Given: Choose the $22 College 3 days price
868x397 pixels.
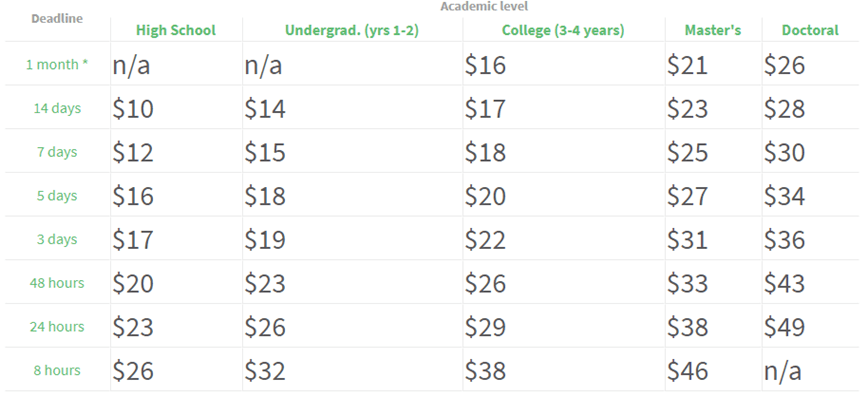Looking at the screenshot, I should 485,240.
